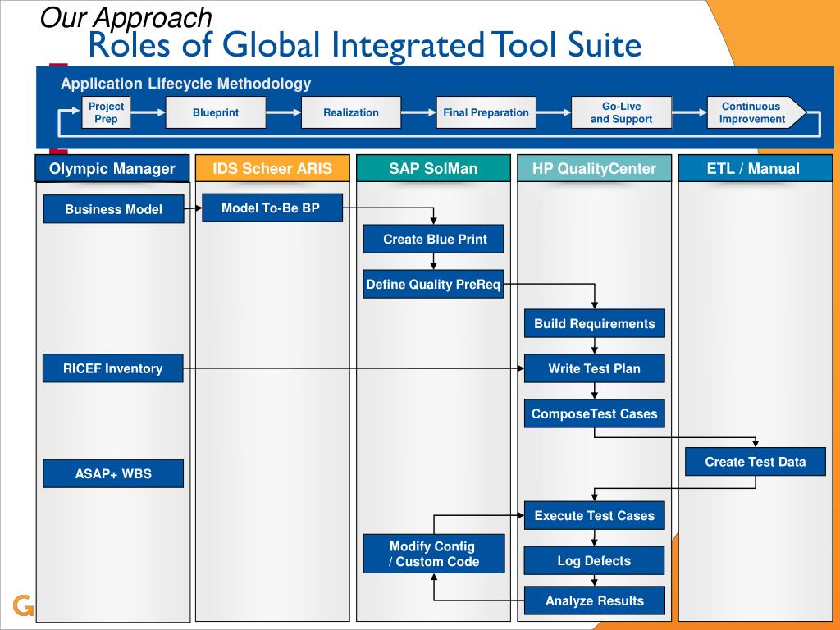This screenshot has height=630, width=840.
Task: Click the Application Lifecycle Methodology heading
Action: (186, 84)
